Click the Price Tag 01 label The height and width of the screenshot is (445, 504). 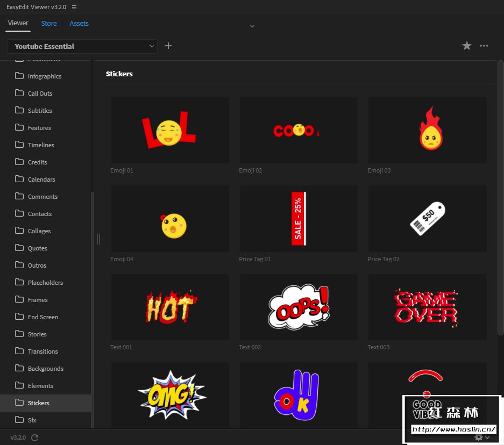(255, 259)
